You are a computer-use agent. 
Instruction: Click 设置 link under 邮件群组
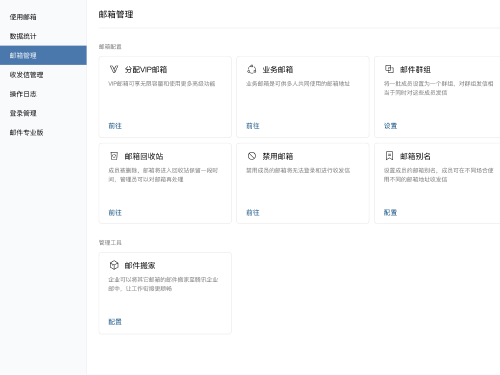tap(390, 126)
